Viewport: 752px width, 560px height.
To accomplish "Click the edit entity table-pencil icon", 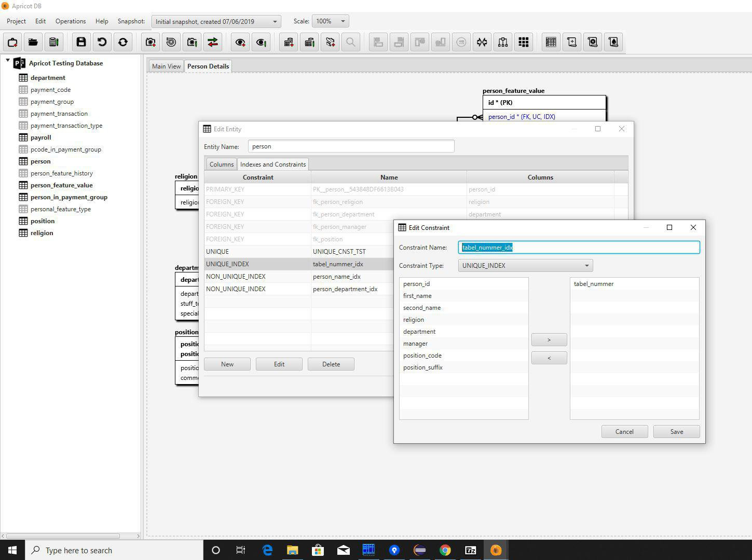I will coord(309,42).
